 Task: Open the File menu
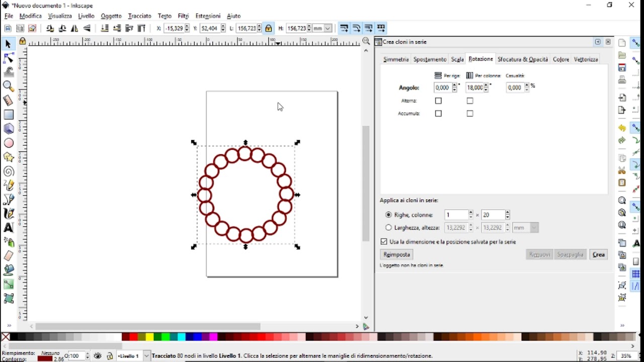pos(9,16)
